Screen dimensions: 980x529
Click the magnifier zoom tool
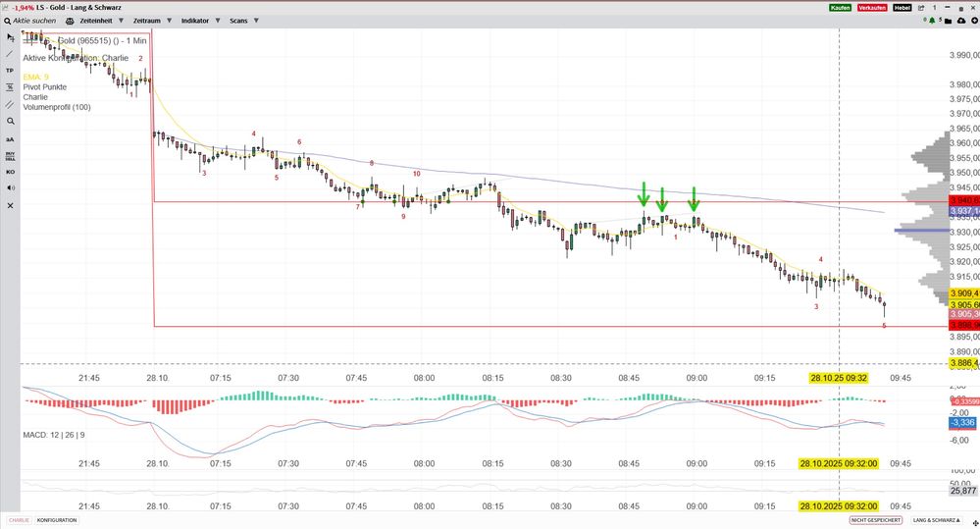pos(10,121)
